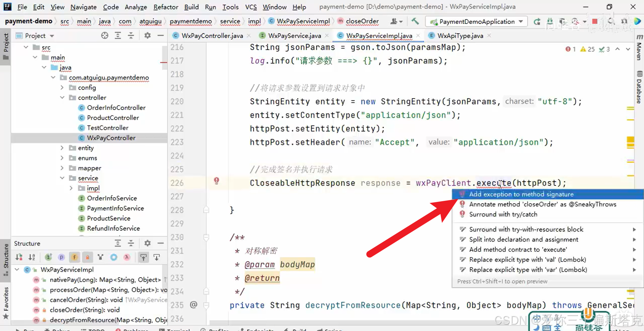This screenshot has width=644, height=331.
Task: Hide the Structure tool window
Action: click(x=160, y=243)
